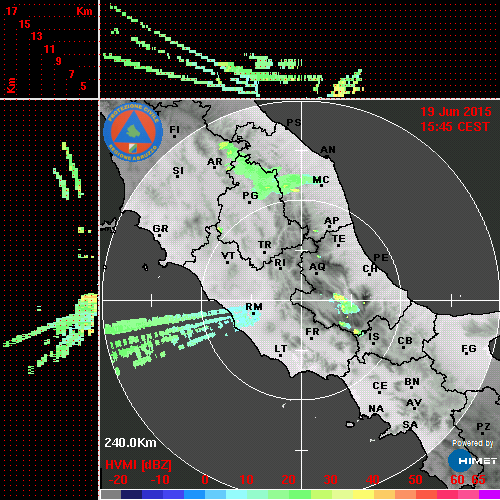500x500 pixels.
Task: Click the Protezione Civile Abruzzo logo
Action: click(x=133, y=133)
